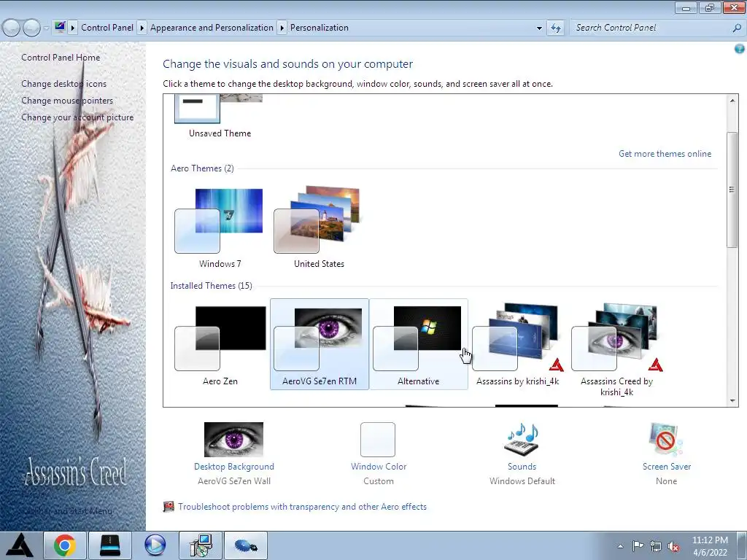Select the Aero Zen theme
The width and height of the screenshot is (747, 560).
(220, 344)
